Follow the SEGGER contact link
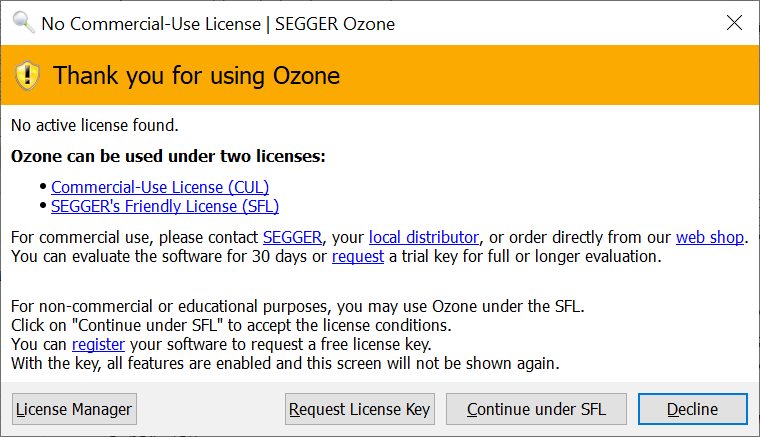The height and width of the screenshot is (437, 760). click(x=292, y=238)
